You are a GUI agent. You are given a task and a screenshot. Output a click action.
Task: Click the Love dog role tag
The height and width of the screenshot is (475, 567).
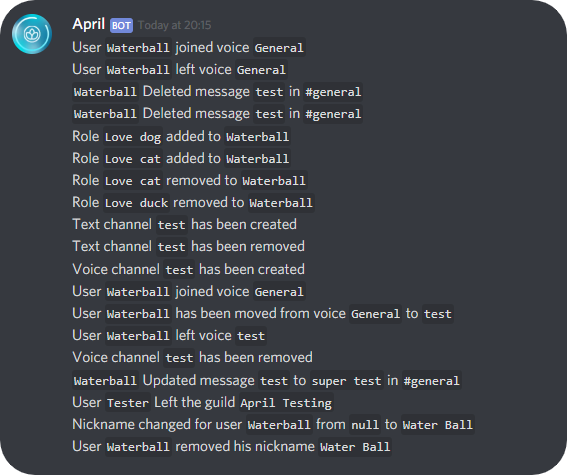[x=133, y=137]
